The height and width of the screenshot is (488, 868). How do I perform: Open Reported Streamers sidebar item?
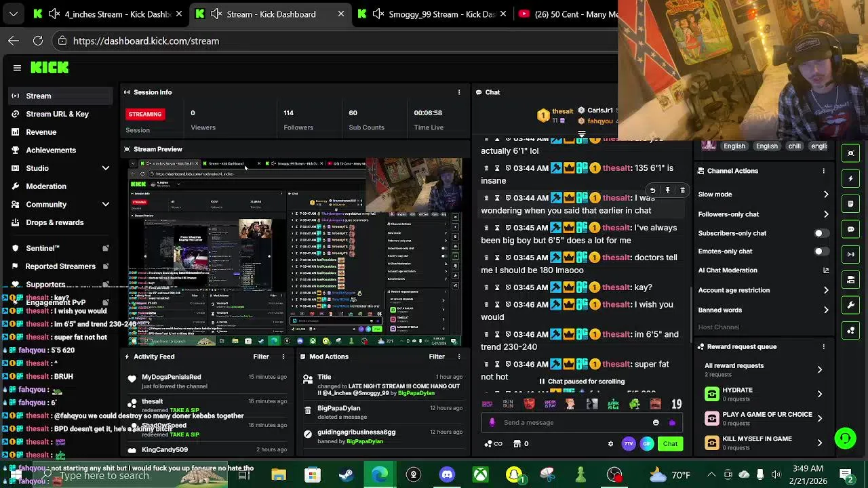point(61,266)
